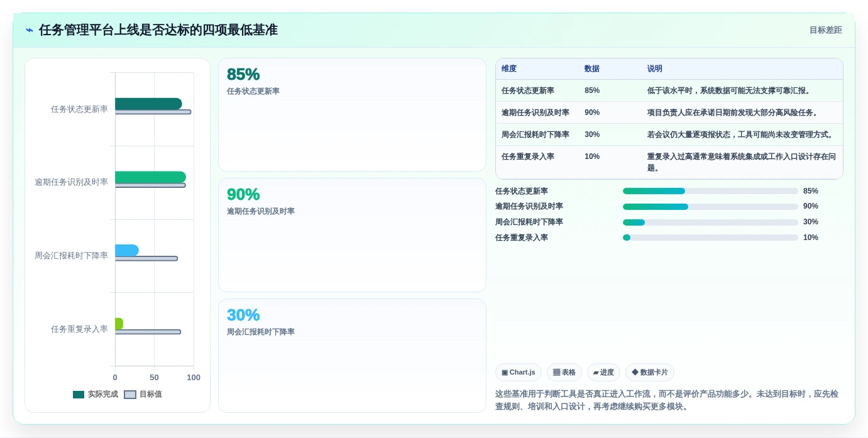
Task: Select the 表格 tag chip
Action: click(564, 373)
